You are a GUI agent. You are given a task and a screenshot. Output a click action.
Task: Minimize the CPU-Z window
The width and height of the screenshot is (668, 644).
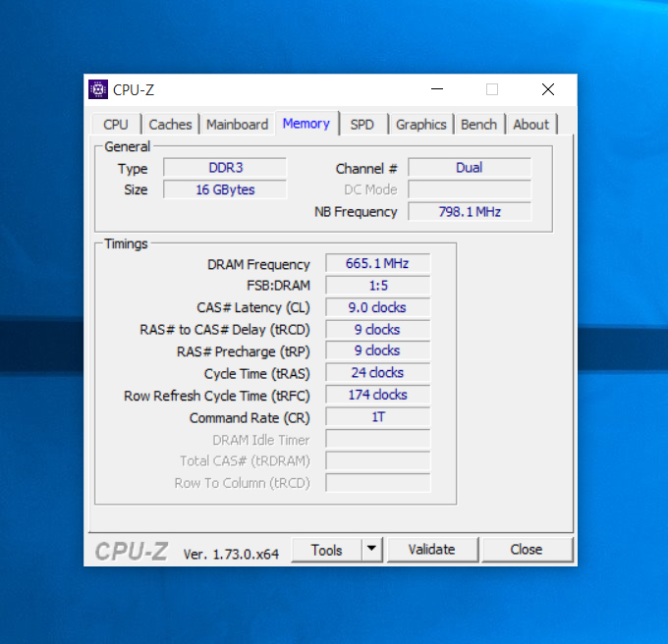[x=437, y=89]
